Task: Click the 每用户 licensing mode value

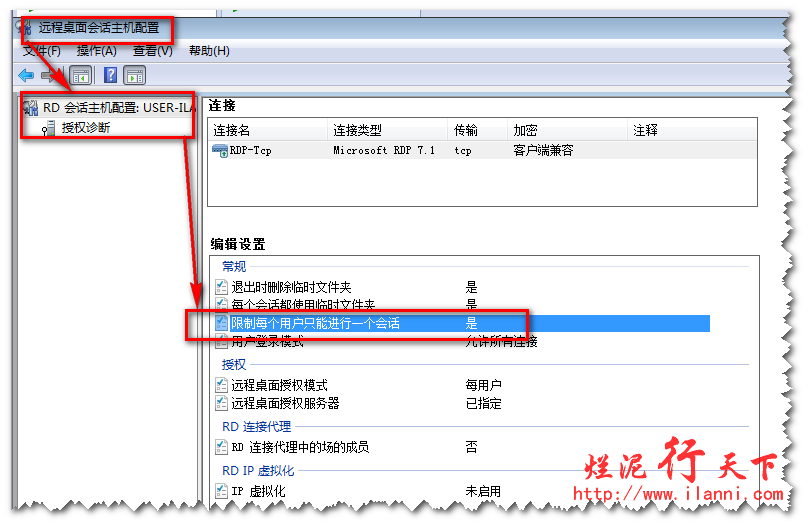Action: click(484, 385)
